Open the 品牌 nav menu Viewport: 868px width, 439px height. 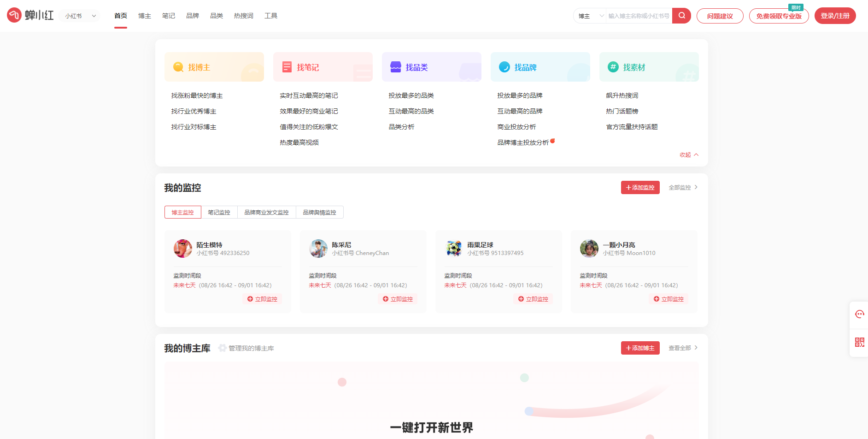(x=193, y=16)
